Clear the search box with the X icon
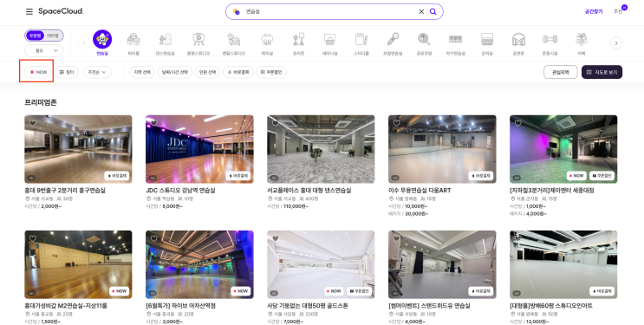The height and width of the screenshot is (325, 644). [421, 11]
